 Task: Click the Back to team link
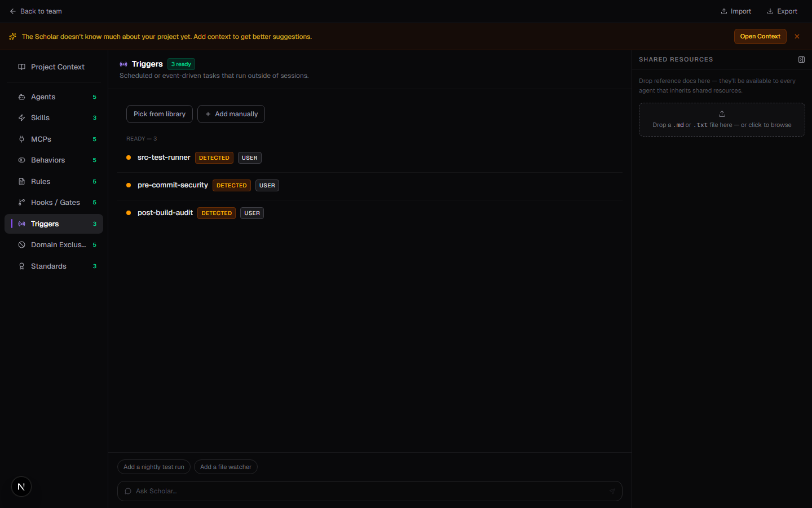36,11
